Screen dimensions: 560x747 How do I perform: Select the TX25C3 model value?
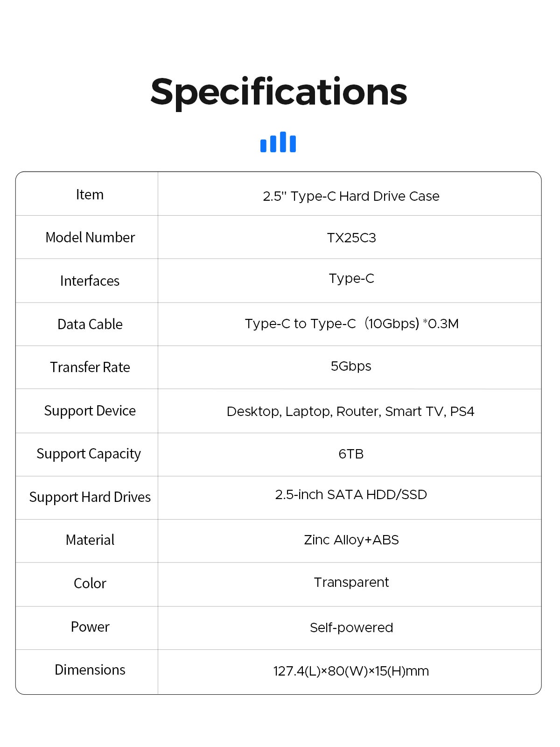(x=351, y=238)
